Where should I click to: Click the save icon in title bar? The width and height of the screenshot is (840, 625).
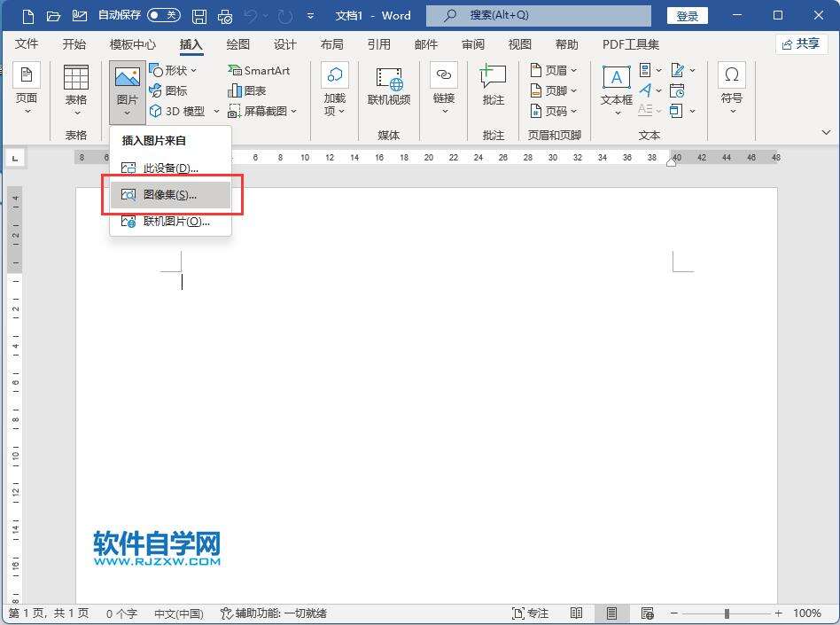[x=199, y=16]
